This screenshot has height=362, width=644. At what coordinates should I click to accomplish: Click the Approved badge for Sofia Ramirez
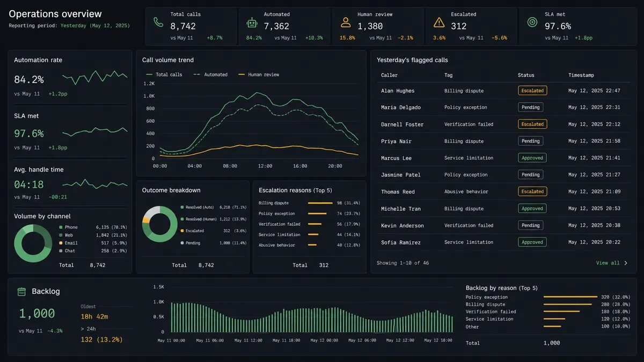pyautogui.click(x=532, y=242)
